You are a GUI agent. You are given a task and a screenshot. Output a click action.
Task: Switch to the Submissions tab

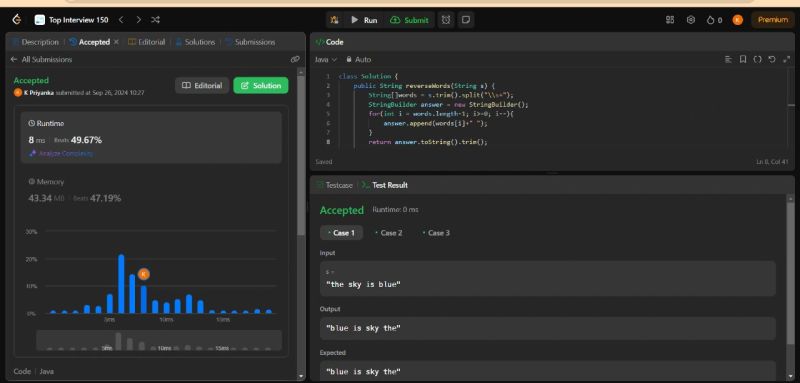250,42
